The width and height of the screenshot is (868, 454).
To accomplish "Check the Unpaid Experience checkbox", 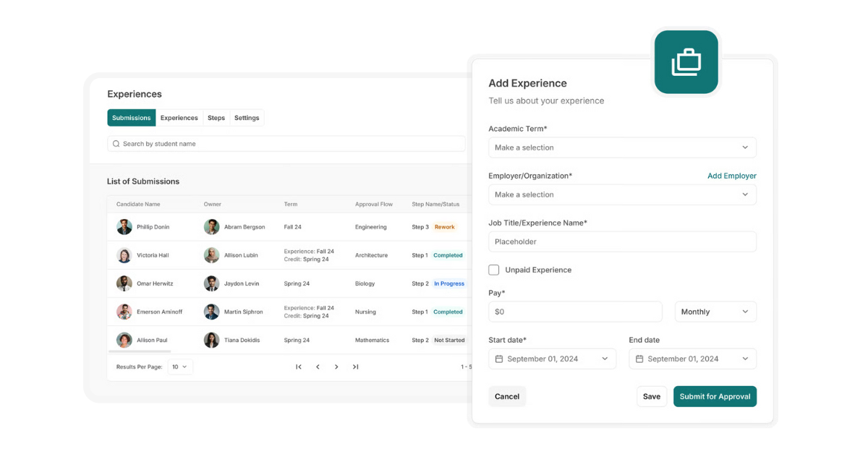I will pos(494,270).
